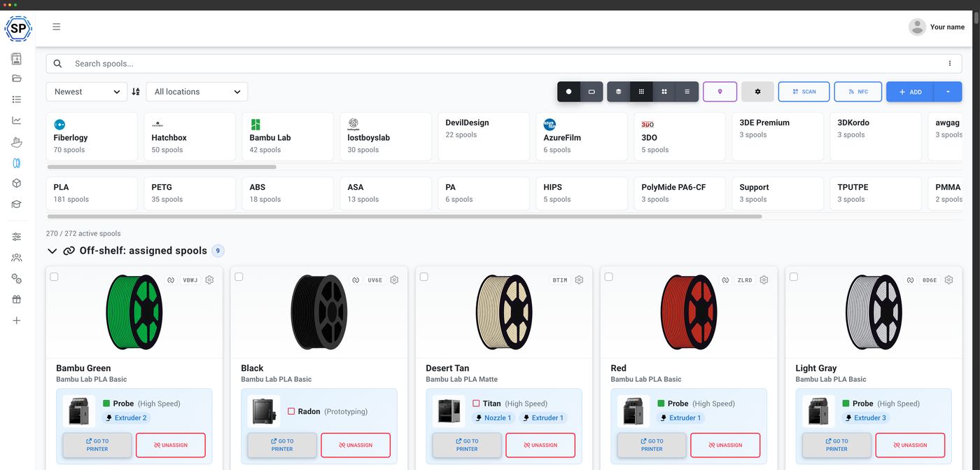Check the Black spool checkbox
Screen dimensions: 980x470
(x=239, y=277)
